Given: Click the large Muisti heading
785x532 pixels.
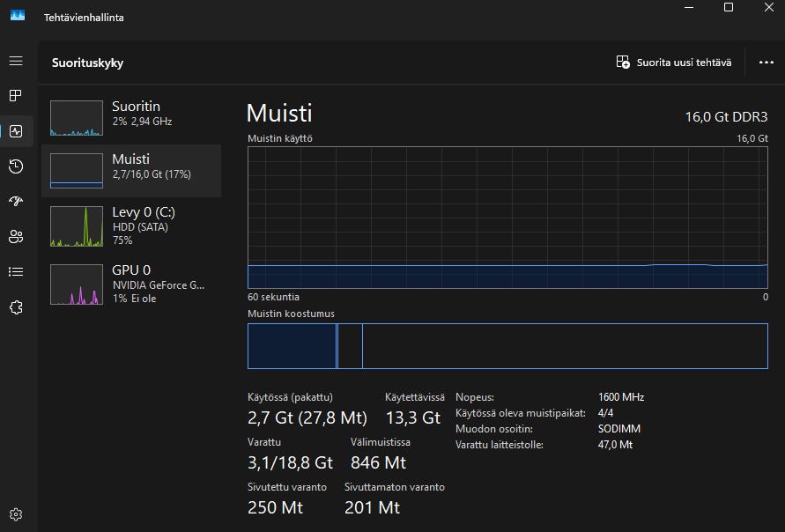Looking at the screenshot, I should point(279,113).
